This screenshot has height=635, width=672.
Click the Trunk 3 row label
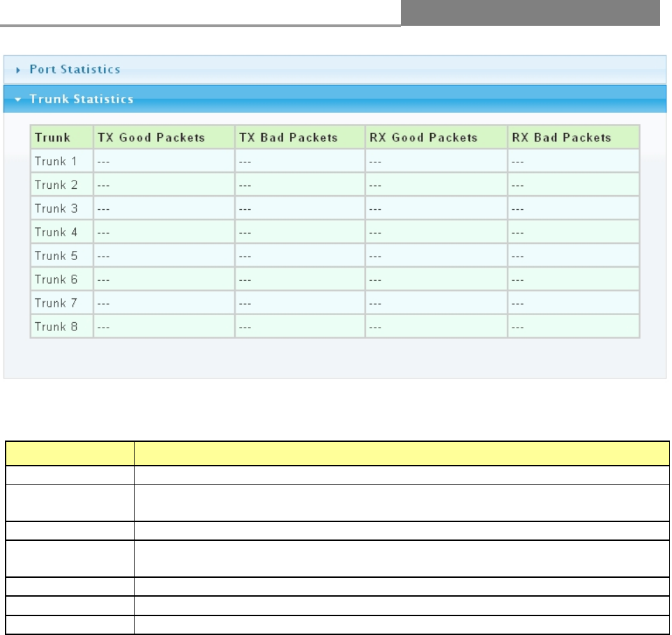click(56, 208)
